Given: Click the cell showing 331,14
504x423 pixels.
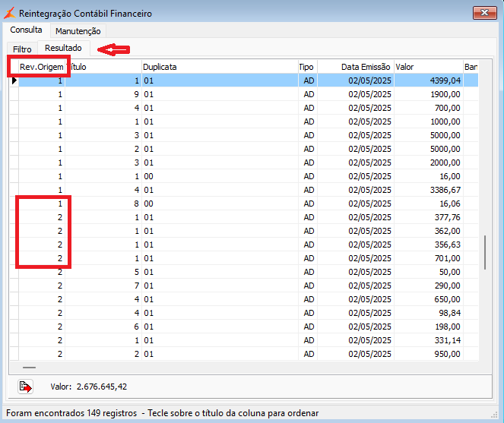Looking at the screenshot, I should point(429,340).
